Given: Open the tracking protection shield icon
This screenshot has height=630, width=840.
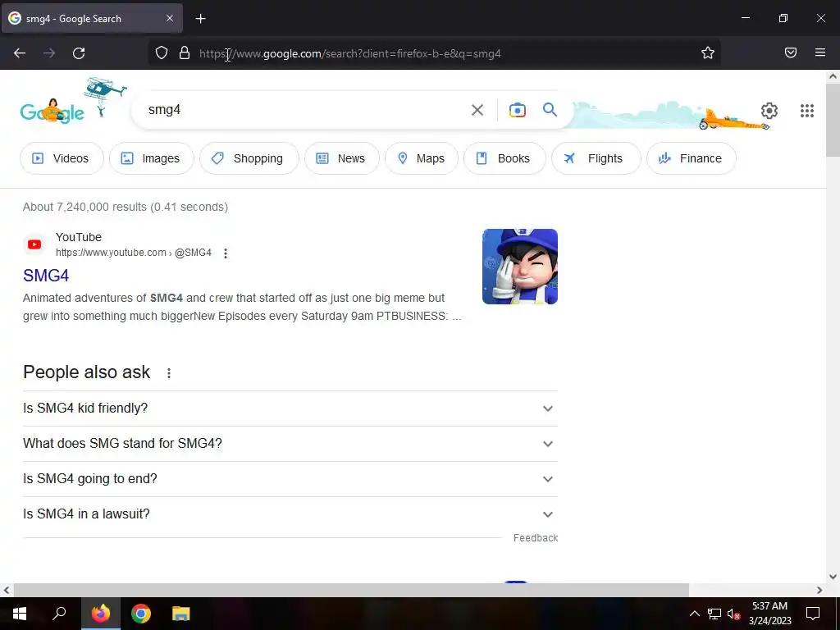Looking at the screenshot, I should tap(162, 53).
